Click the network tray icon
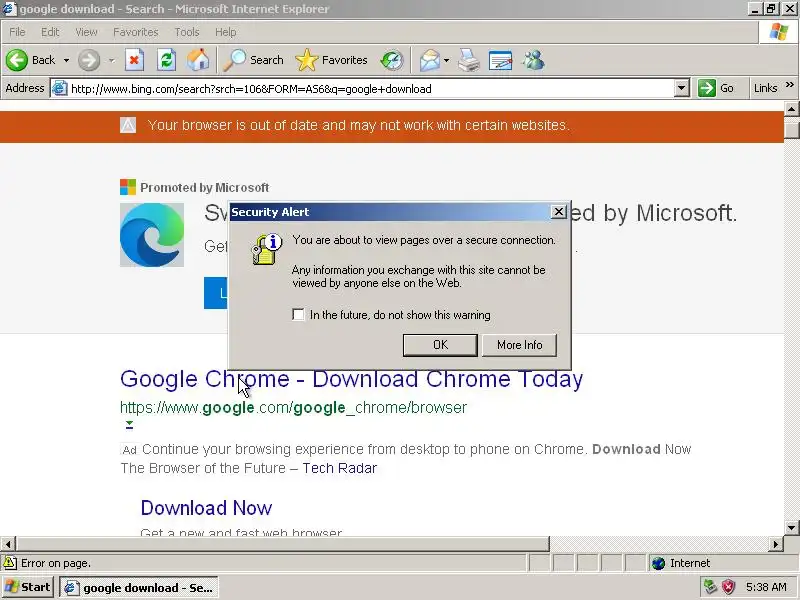The width and height of the screenshot is (800, 600). [x=710, y=587]
